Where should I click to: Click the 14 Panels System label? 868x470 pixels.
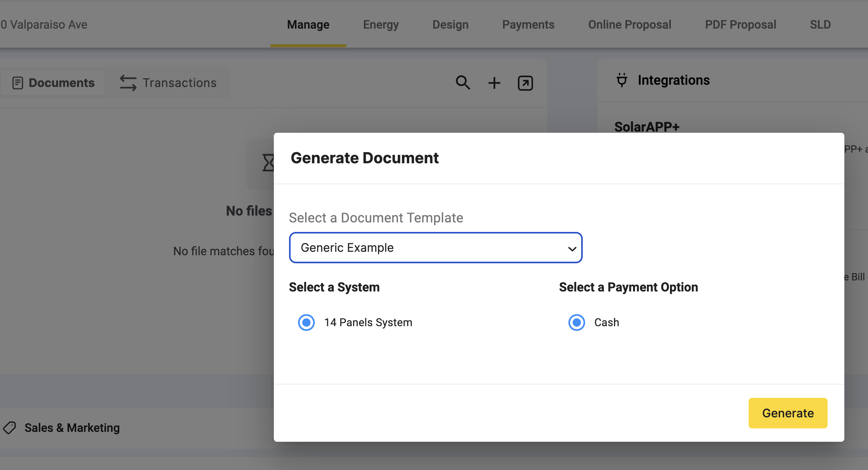(368, 322)
